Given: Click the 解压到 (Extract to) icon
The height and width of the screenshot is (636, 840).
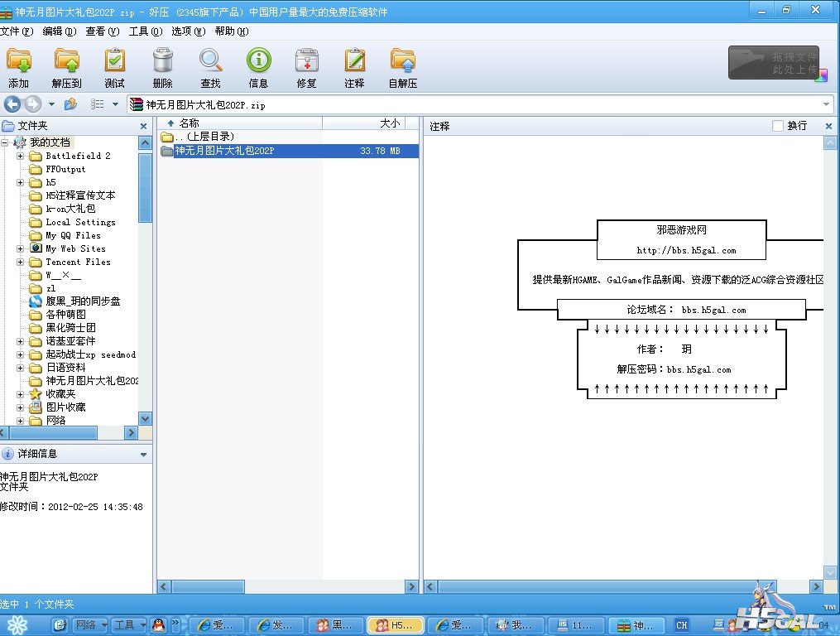Looking at the screenshot, I should pos(66,61).
